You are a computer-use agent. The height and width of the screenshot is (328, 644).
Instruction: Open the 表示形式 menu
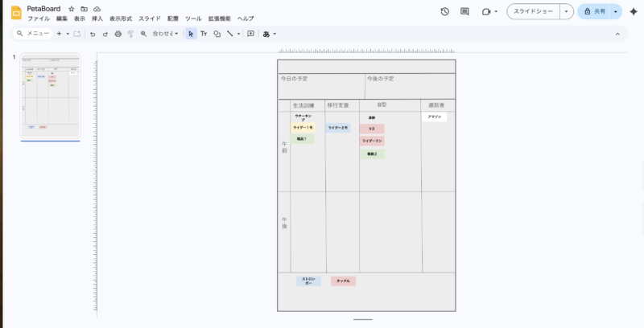tap(121, 18)
